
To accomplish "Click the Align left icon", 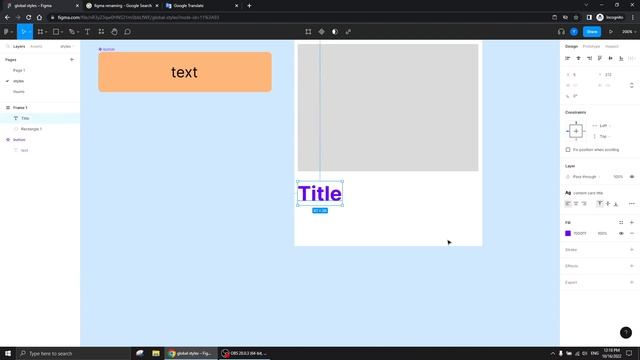I will (568, 58).
